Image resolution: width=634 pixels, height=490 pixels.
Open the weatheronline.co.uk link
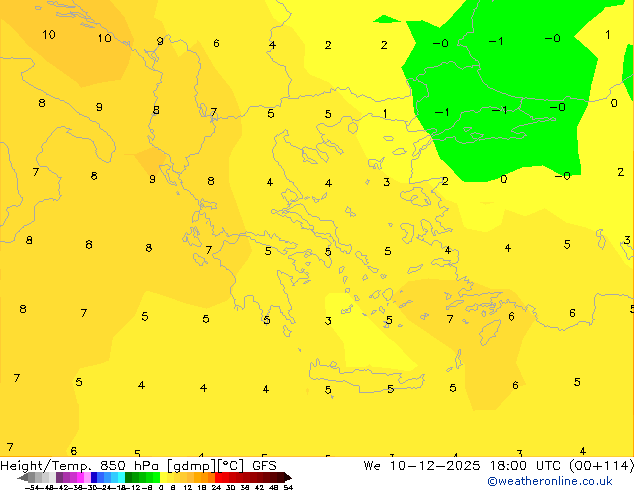click(x=550, y=481)
